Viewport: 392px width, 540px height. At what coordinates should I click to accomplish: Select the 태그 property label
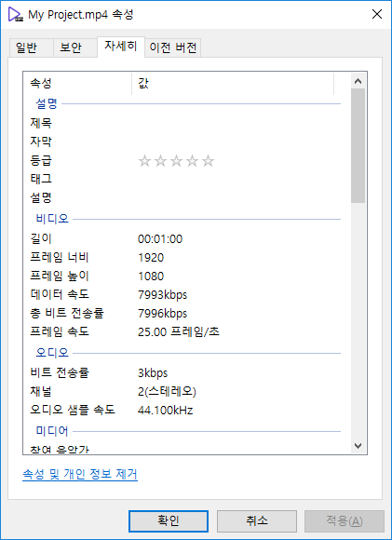pyautogui.click(x=41, y=179)
